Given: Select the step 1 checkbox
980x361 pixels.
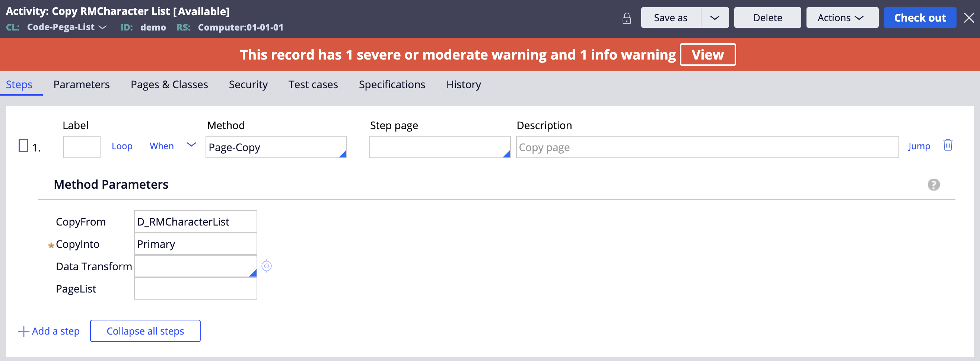Looking at the screenshot, I should point(23,146).
